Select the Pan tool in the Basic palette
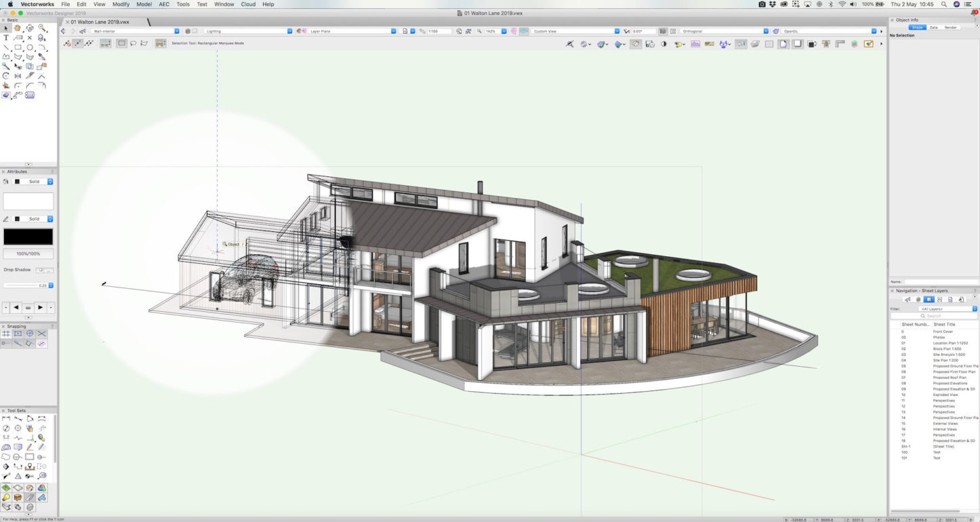Image resolution: width=980 pixels, height=522 pixels. coord(18,28)
